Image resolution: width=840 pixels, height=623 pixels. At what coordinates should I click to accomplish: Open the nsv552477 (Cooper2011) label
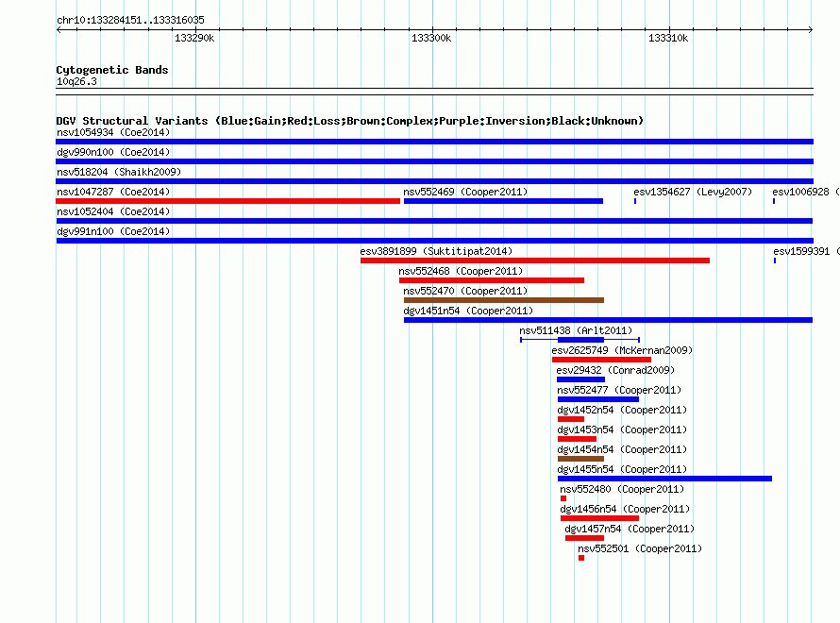click(x=619, y=390)
